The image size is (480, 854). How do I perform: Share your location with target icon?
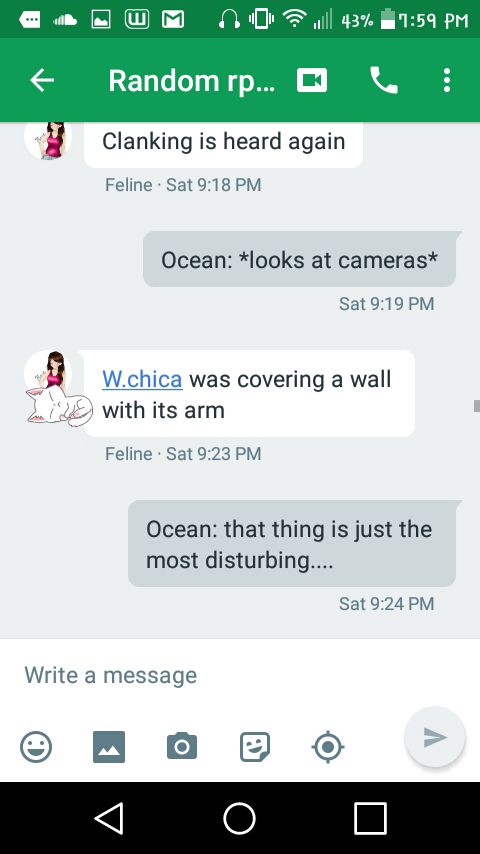pos(327,747)
